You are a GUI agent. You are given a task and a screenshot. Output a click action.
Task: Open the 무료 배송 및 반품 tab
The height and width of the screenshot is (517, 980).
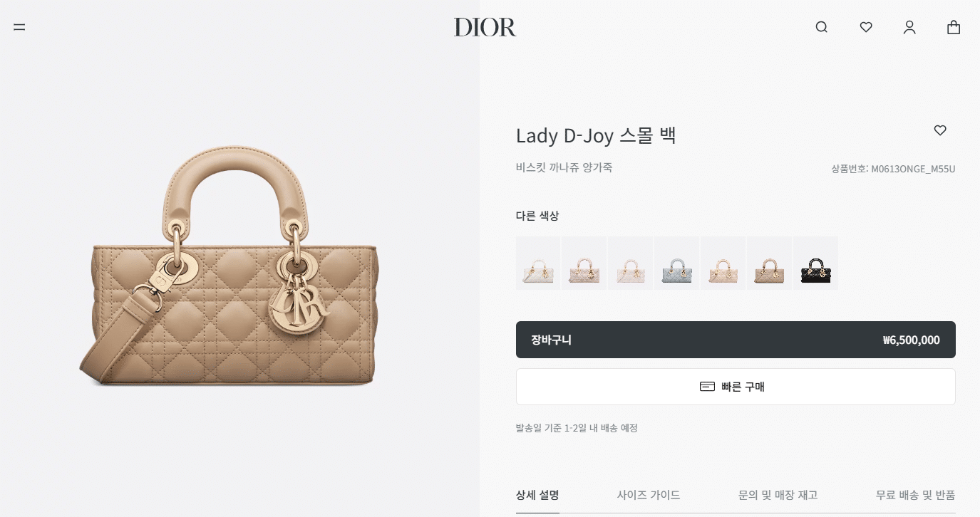coord(916,494)
